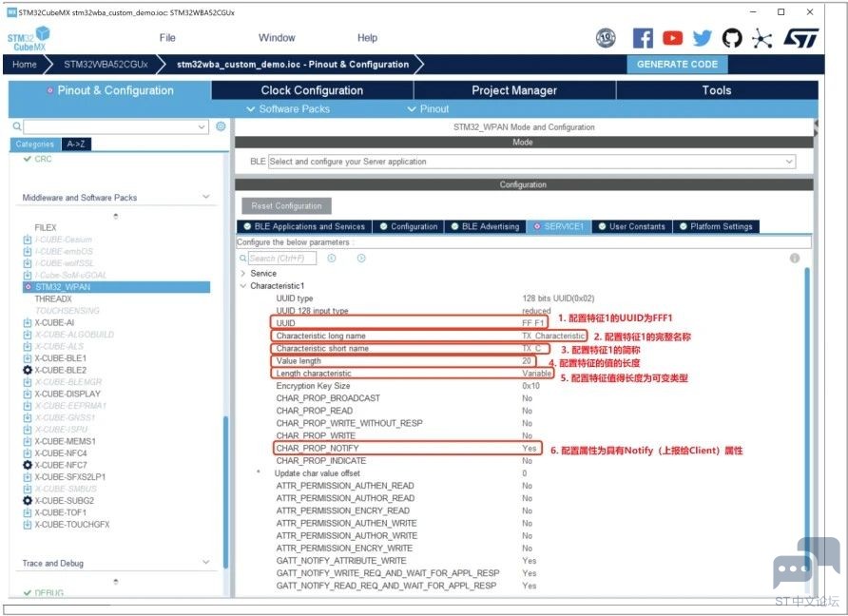Open the Pinout dropdown menu
848x616 pixels.
click(429, 108)
